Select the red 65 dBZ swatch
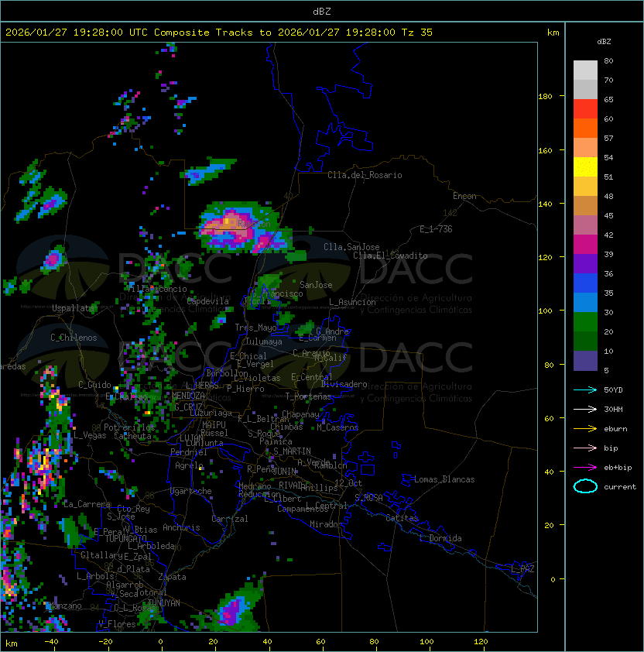Image resolution: width=644 pixels, height=652 pixels. pos(585,109)
